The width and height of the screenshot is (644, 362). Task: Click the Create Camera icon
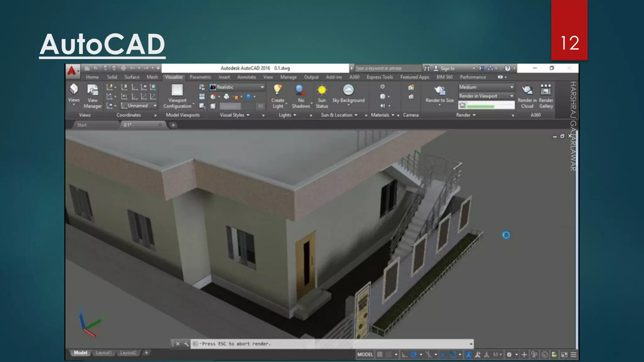click(x=411, y=87)
